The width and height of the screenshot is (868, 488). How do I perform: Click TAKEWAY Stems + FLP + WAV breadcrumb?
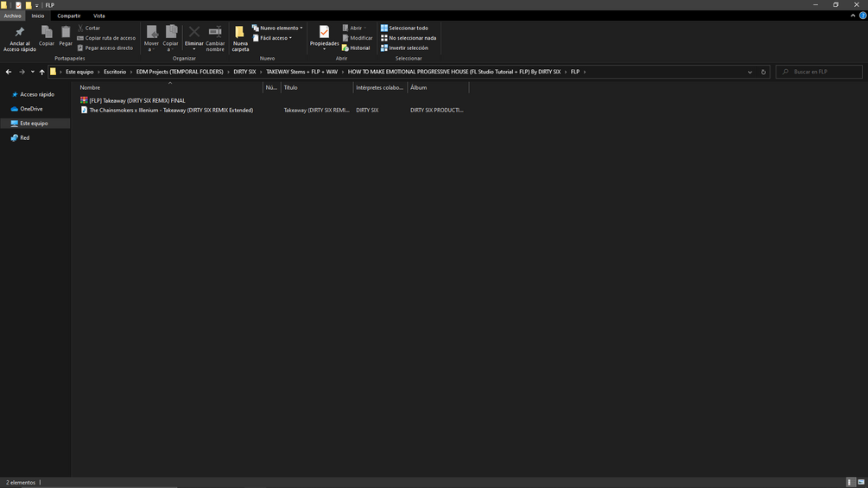(x=301, y=72)
